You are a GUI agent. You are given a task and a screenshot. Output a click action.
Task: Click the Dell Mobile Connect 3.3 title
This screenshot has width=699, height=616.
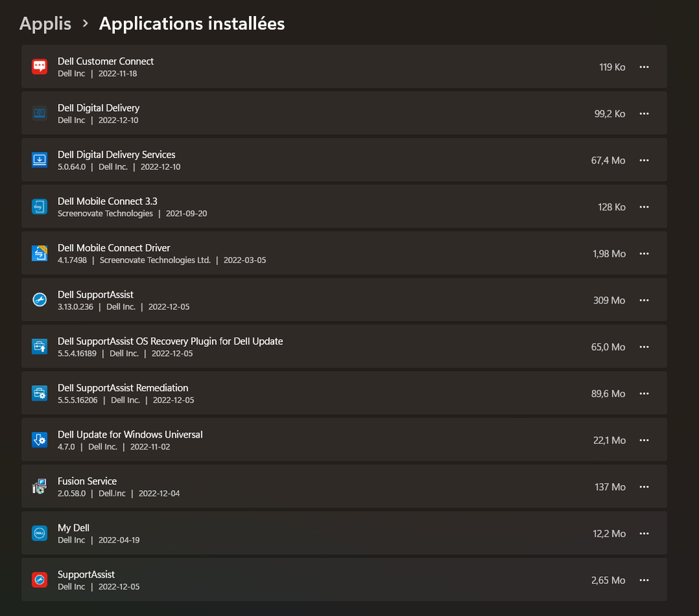[x=108, y=201]
